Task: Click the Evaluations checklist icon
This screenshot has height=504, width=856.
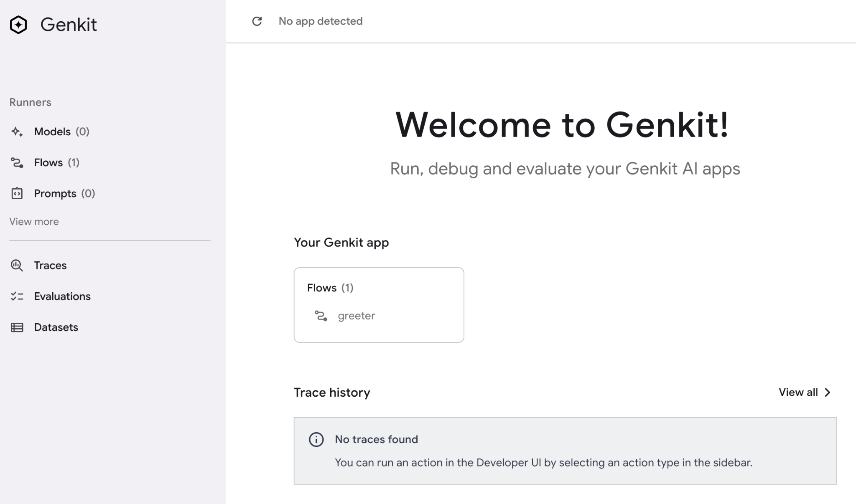Action: click(17, 296)
